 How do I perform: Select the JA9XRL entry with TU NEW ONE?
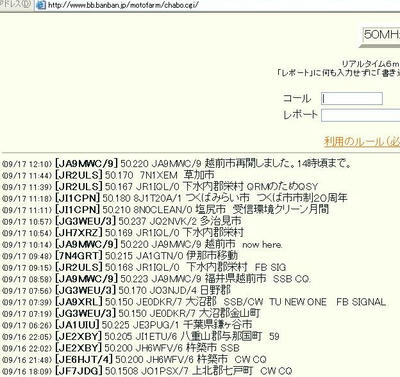pos(194,302)
